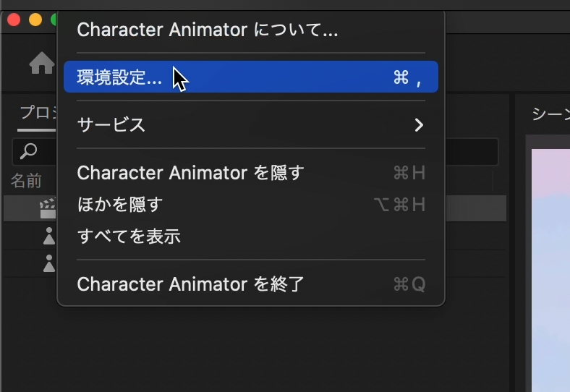Screen dimensions: 570x392
Task: Choose ほかを隠す menu item
Action: coord(120,205)
